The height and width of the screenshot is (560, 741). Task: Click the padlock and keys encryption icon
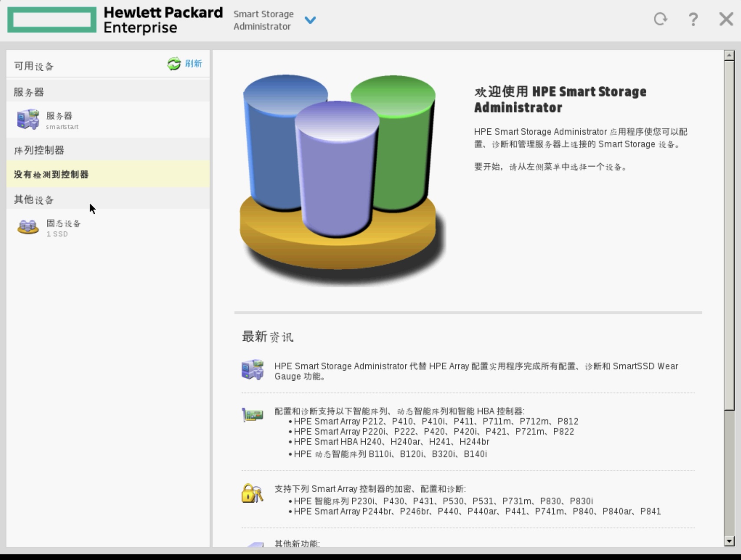click(252, 493)
